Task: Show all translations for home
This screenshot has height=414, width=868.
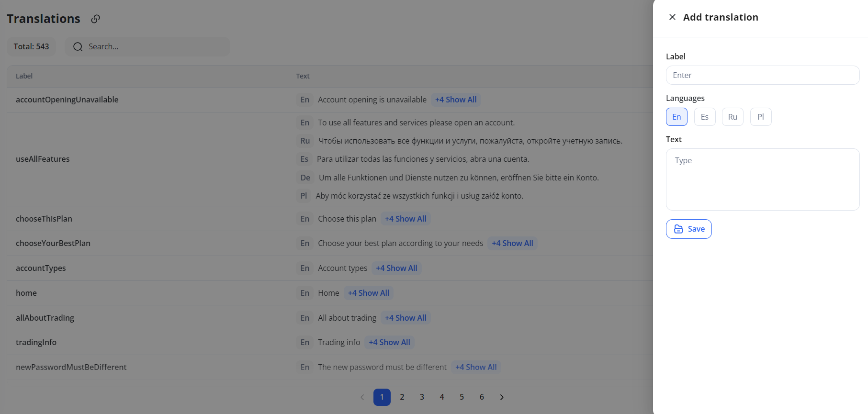Action: (369, 293)
